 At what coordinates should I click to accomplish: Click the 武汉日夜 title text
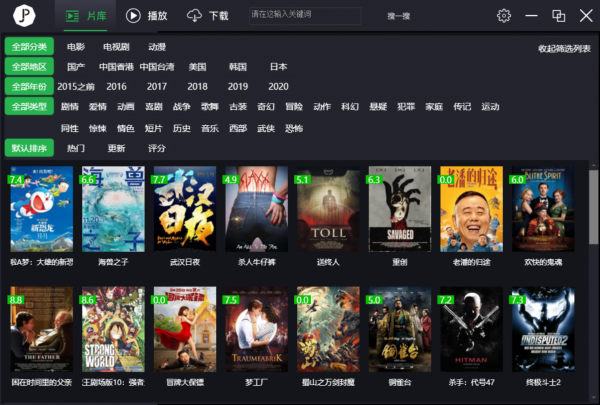185,262
